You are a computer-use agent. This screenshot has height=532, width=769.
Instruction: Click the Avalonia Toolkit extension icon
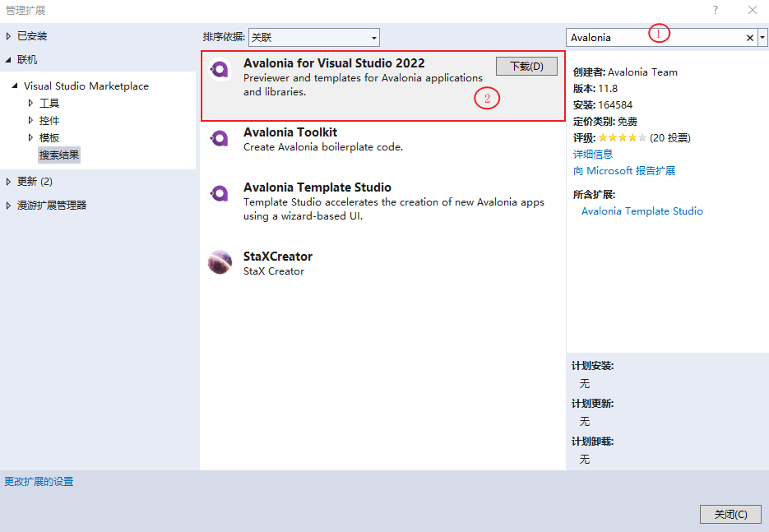coord(220,139)
